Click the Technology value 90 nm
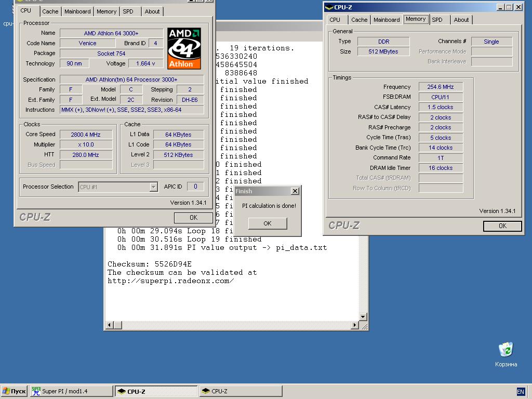Screen dimensions: 532x399 tap(74, 63)
